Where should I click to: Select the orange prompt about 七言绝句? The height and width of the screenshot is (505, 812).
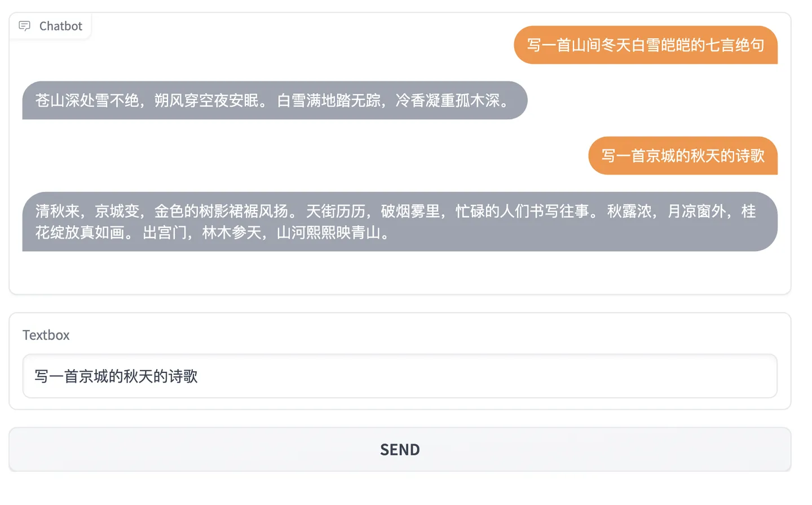point(645,45)
